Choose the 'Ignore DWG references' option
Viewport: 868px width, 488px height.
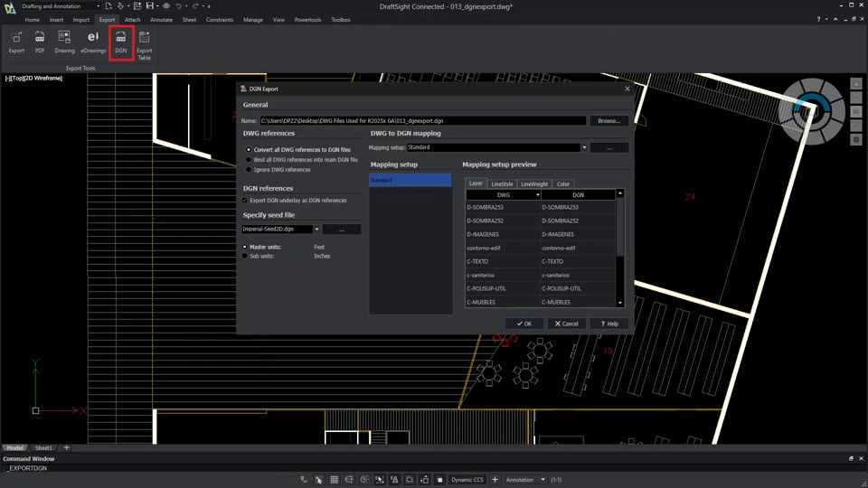248,169
